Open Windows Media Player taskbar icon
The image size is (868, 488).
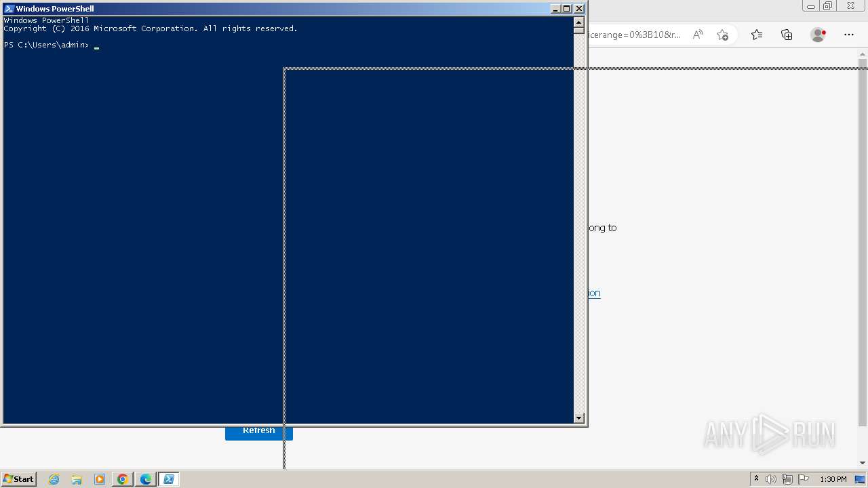(x=100, y=479)
